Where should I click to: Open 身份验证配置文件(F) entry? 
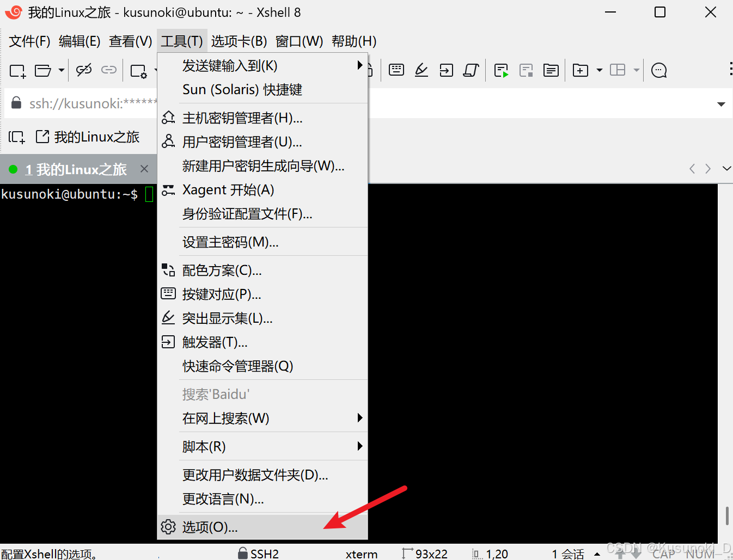point(262,214)
